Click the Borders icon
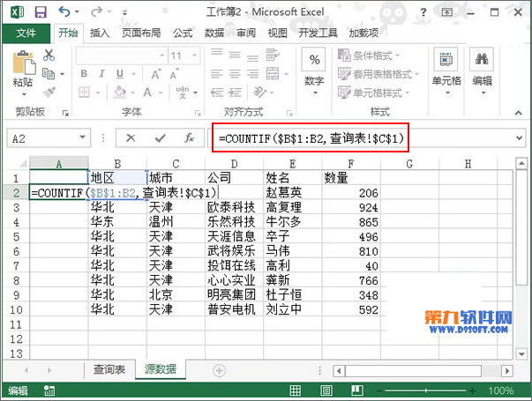The width and height of the screenshot is (532, 401). (84, 92)
